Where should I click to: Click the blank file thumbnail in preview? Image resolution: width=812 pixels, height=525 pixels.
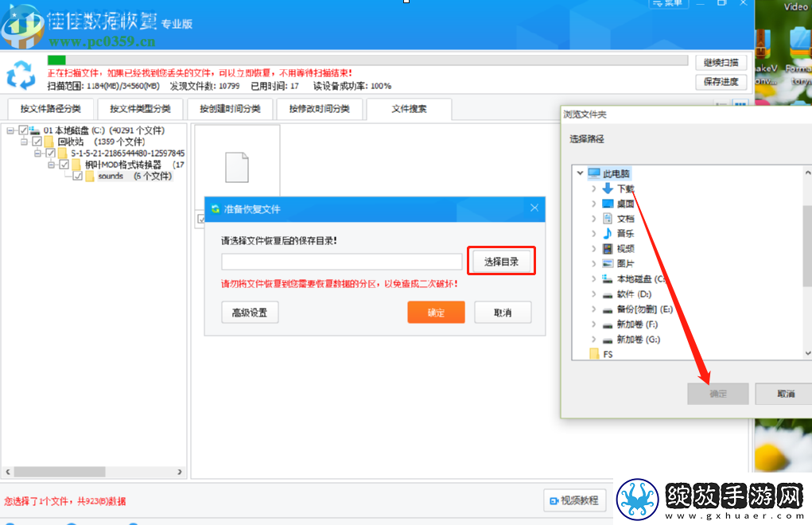(x=237, y=167)
